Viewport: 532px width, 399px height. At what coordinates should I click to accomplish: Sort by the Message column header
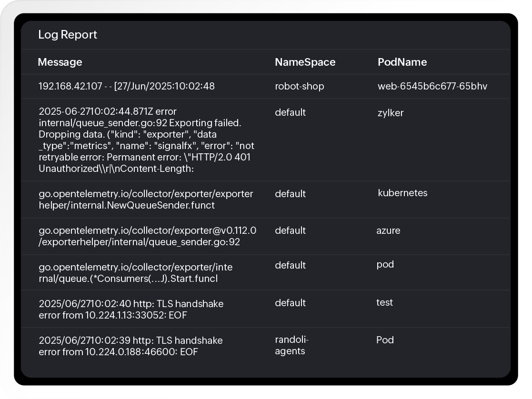click(60, 62)
